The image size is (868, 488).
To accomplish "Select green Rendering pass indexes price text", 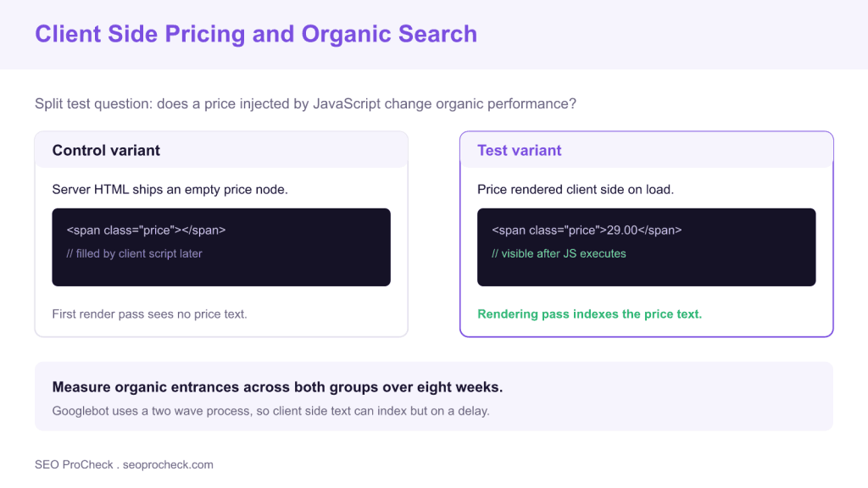I will tap(590, 314).
